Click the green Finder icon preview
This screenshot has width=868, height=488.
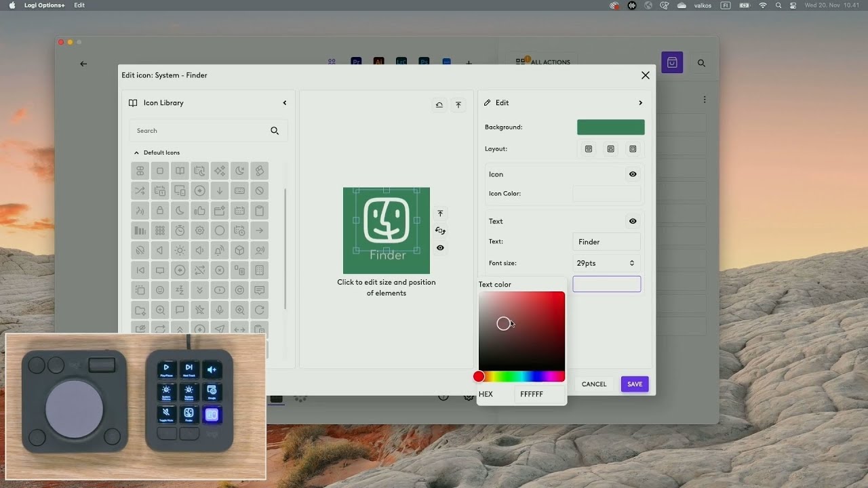(x=387, y=230)
